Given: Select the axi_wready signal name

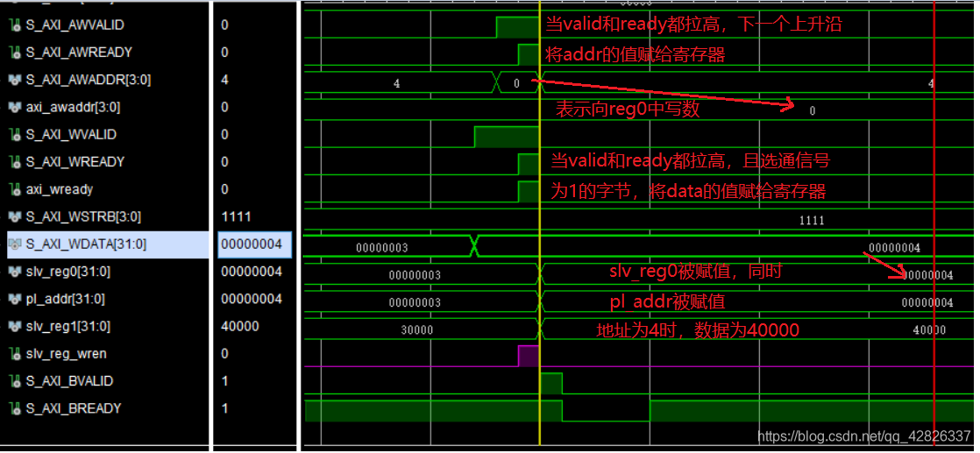Looking at the screenshot, I should pos(59,189).
